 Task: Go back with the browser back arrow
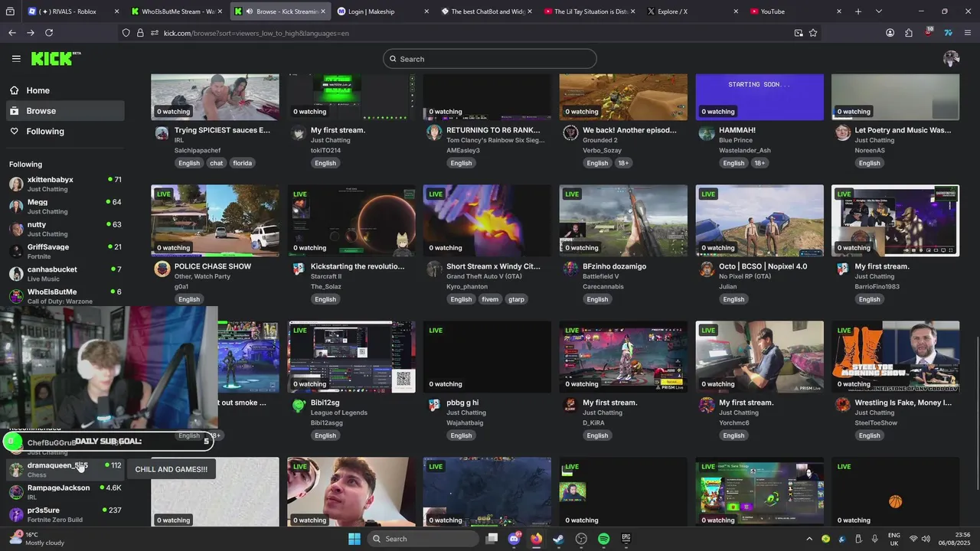point(12,33)
